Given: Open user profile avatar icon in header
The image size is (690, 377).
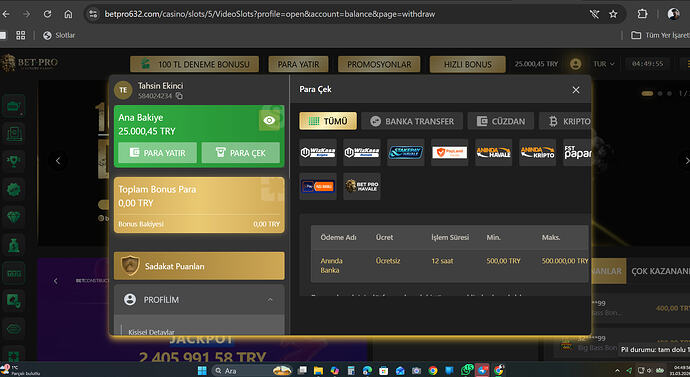Looking at the screenshot, I should [575, 64].
